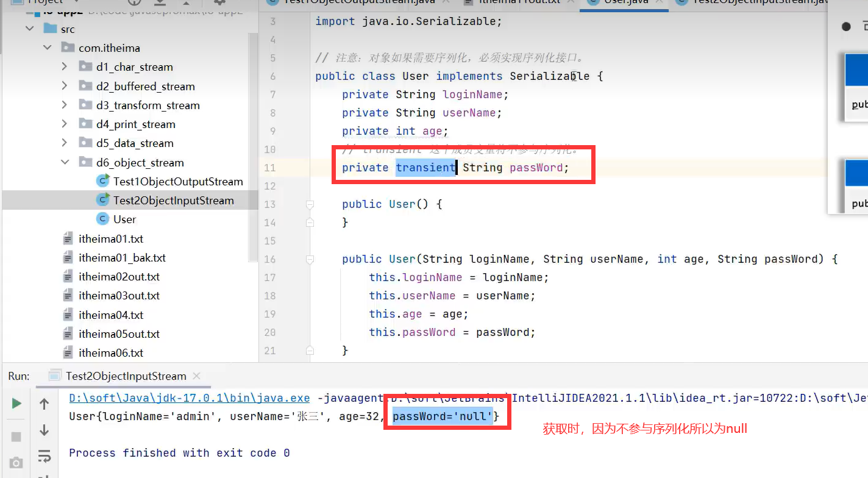Expand the d5_data_stream package

point(65,143)
